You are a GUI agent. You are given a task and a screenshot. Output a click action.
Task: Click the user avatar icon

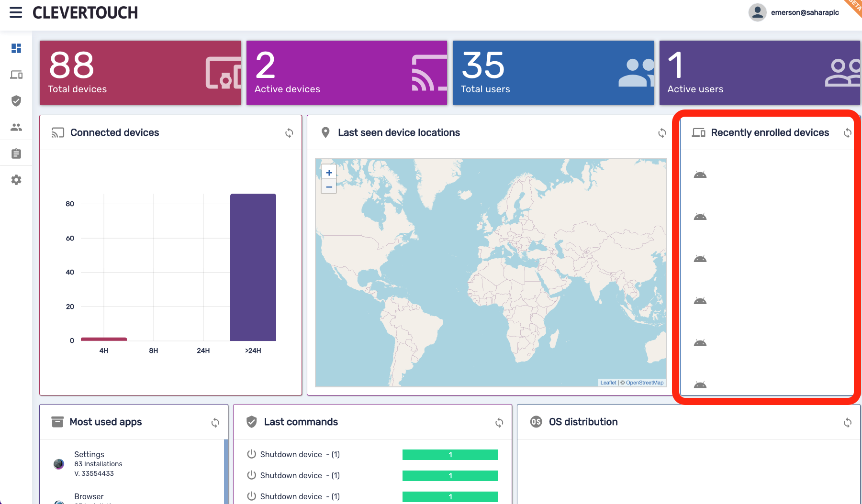point(757,12)
